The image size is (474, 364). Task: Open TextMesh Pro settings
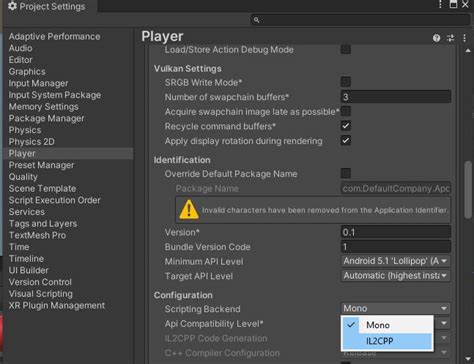37,235
